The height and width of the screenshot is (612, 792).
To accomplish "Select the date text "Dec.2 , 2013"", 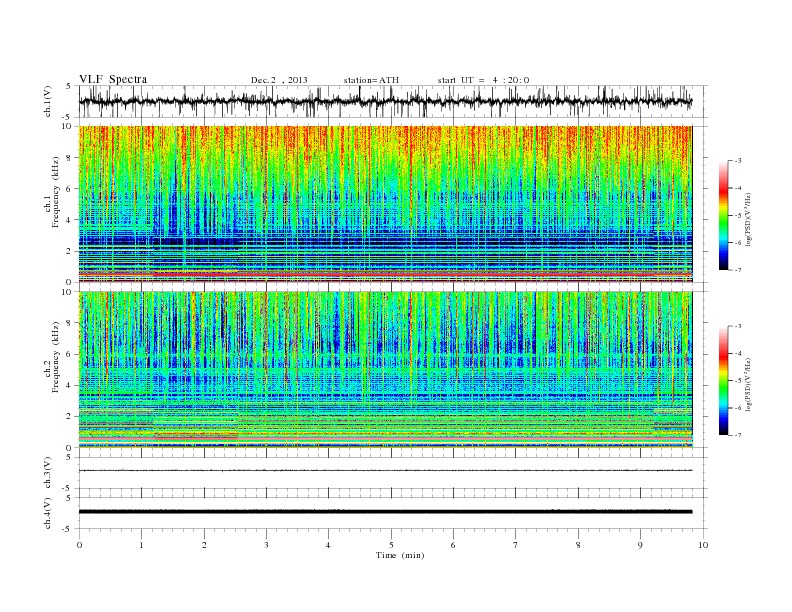I will point(279,80).
